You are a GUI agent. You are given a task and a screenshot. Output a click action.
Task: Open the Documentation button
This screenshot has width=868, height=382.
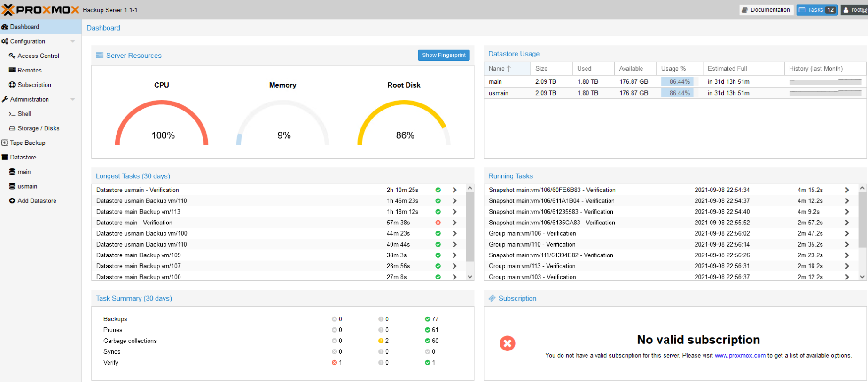click(x=766, y=10)
